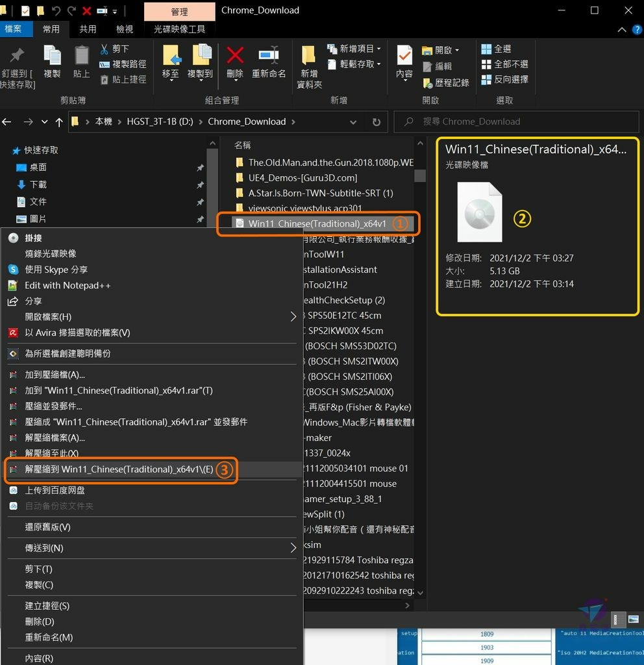Click the History (歷程記錄) ribbon button
The image size is (644, 665).
pyautogui.click(x=446, y=82)
